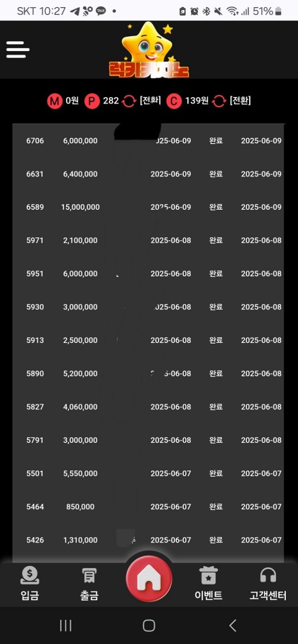Convert points with first [전환] link
The image size is (298, 644).
[150, 101]
